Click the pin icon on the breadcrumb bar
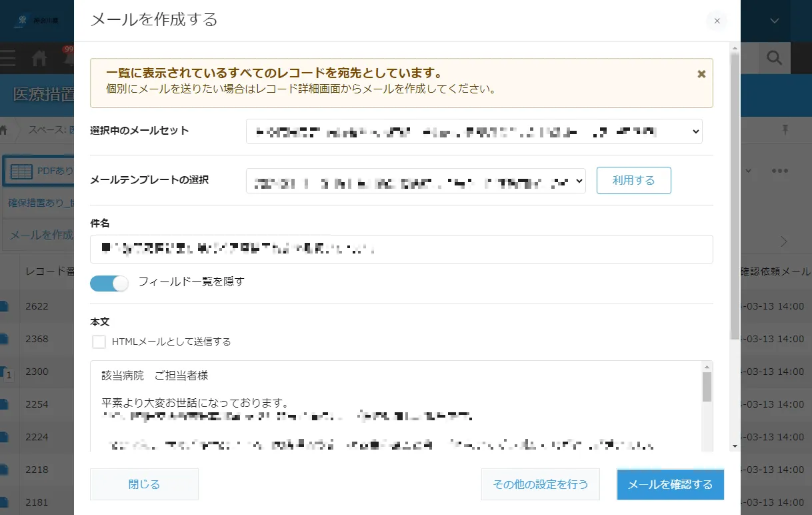Viewport: 812px width, 515px height. coord(785,129)
